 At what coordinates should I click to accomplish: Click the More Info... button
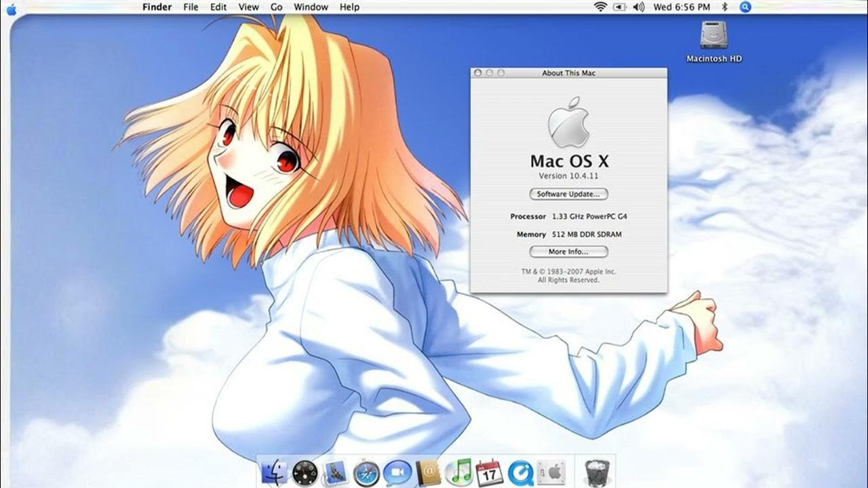coord(568,251)
